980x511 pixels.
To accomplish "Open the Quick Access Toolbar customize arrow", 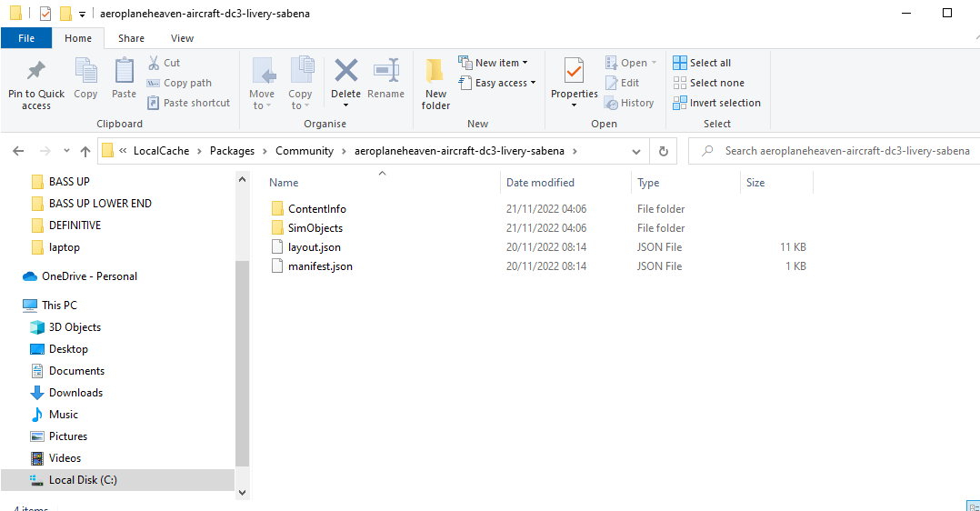I will (x=82, y=14).
